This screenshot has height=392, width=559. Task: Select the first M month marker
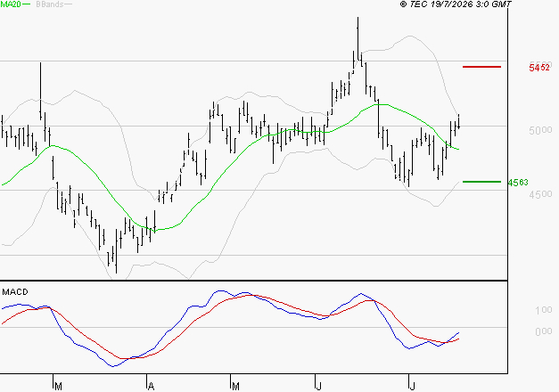[x=59, y=387]
